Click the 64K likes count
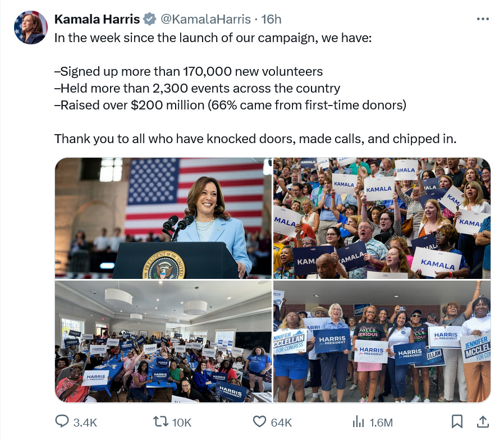Viewport: 504px width, 440px height. pyautogui.click(x=281, y=423)
